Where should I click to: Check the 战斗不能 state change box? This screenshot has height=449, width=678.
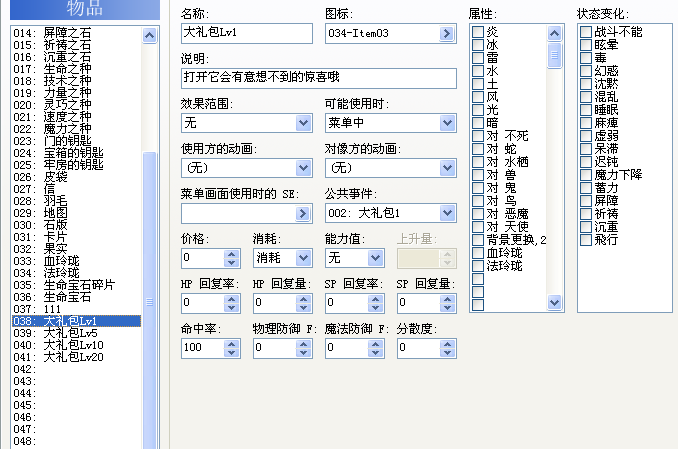coord(586,32)
